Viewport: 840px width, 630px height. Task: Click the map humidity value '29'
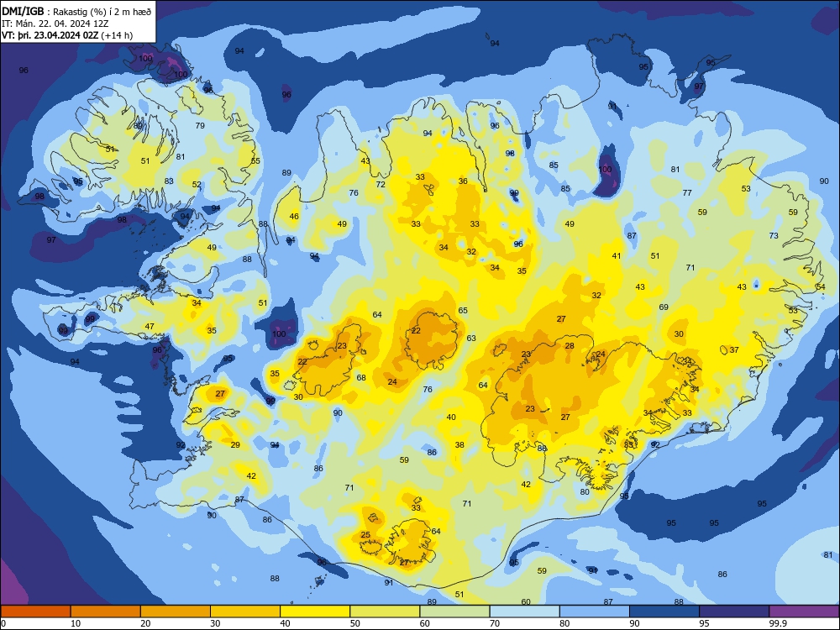[x=235, y=444]
